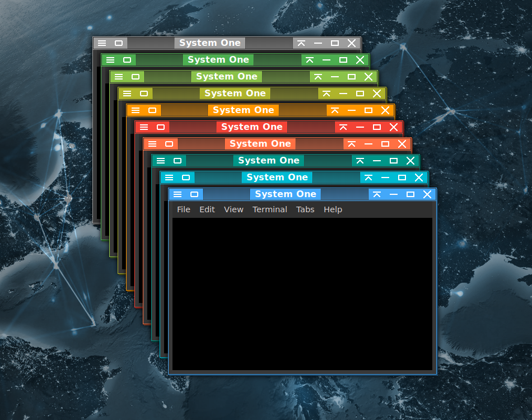Image resolution: width=532 pixels, height=420 pixels.
Task: Toggle the stick button on the blue window
Action: click(194, 194)
